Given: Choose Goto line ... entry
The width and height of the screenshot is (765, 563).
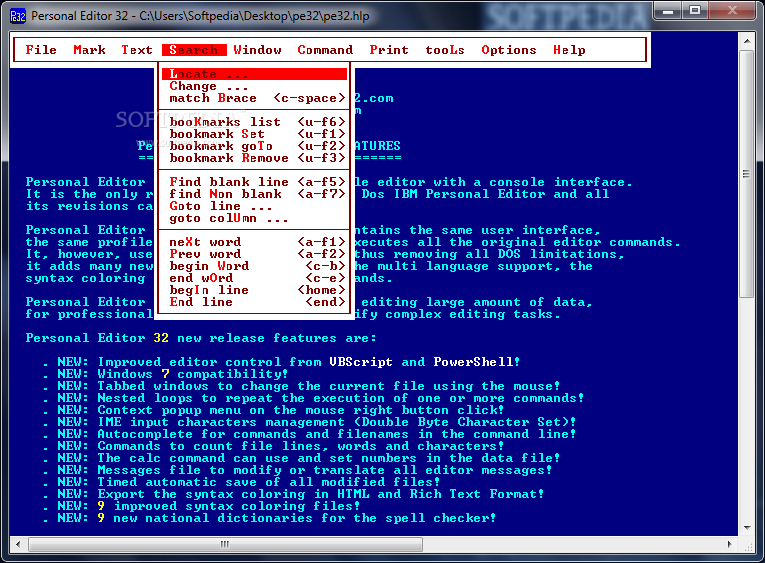Looking at the screenshot, I should click(254, 206).
